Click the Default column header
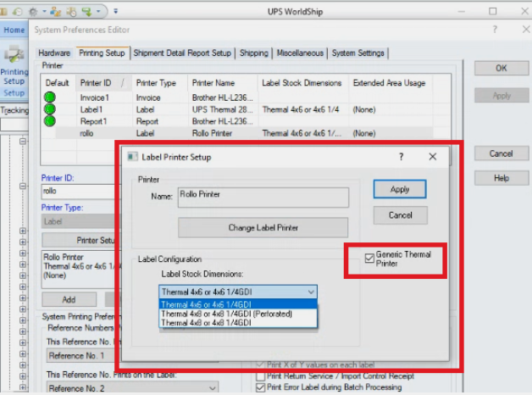The height and width of the screenshot is (395, 532). pyautogui.click(x=58, y=83)
